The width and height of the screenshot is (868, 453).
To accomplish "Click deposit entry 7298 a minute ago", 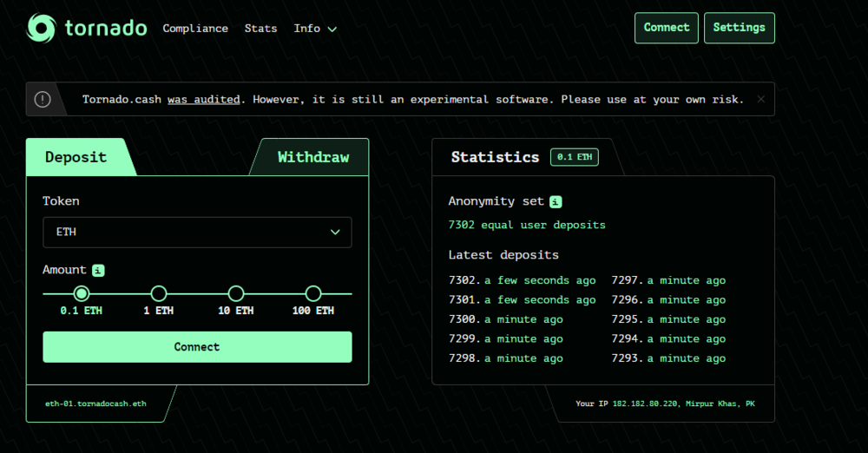I will (x=506, y=358).
